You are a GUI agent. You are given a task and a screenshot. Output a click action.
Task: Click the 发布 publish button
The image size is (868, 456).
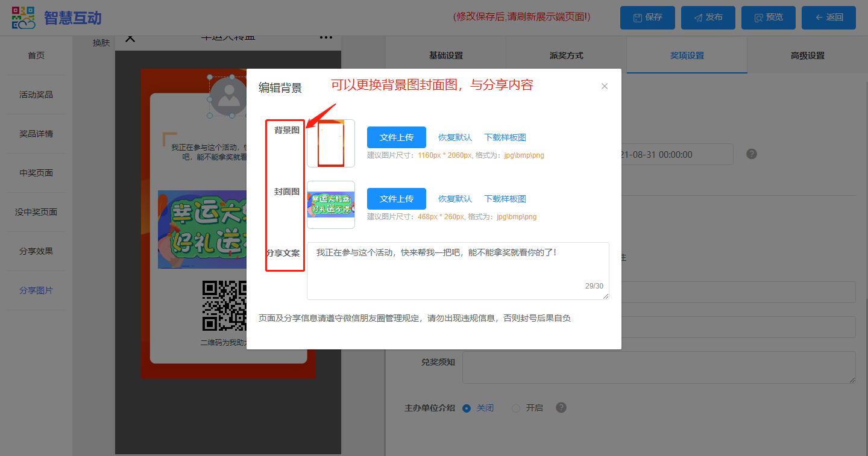click(x=708, y=17)
